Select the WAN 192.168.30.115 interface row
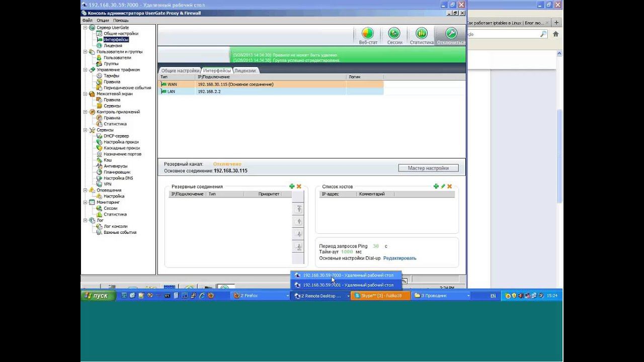Viewport: 644px width, 362px height. [271, 84]
